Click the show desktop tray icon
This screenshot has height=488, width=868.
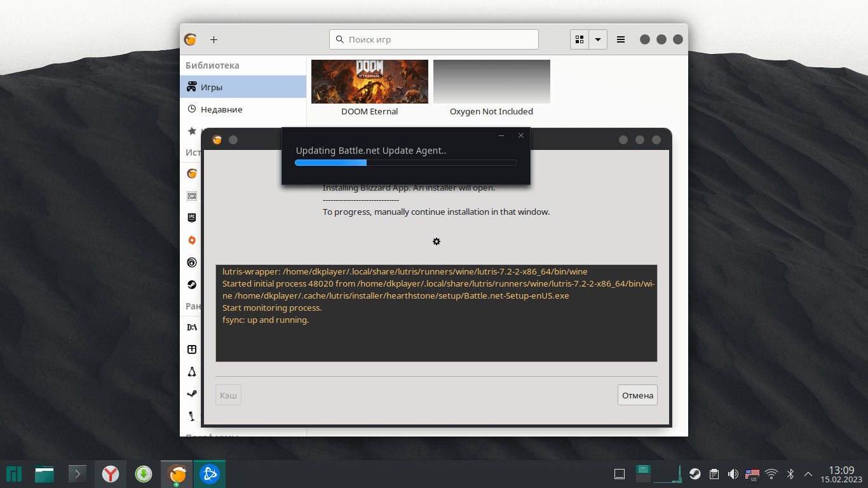(x=620, y=474)
